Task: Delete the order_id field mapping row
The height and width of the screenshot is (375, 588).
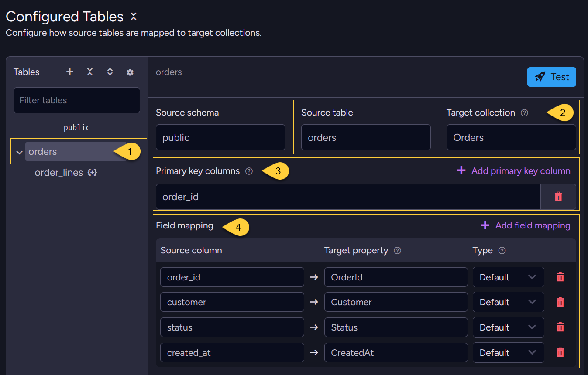Action: pyautogui.click(x=560, y=277)
